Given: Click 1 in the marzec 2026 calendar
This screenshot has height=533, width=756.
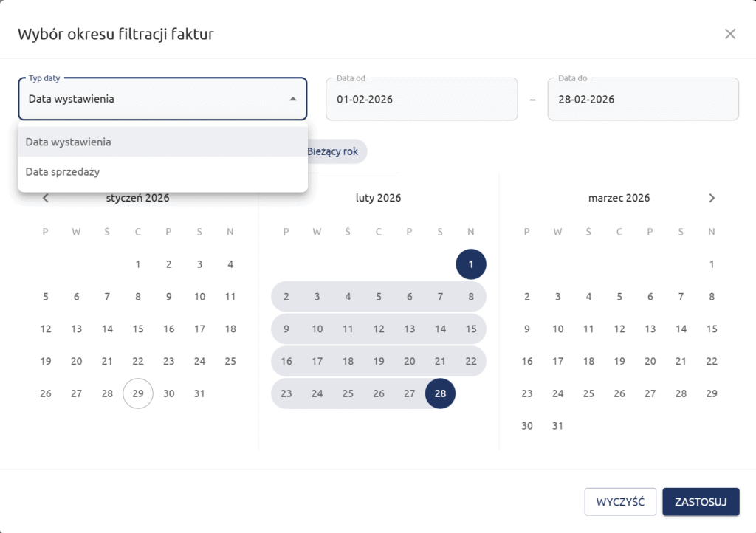Looking at the screenshot, I should [712, 264].
